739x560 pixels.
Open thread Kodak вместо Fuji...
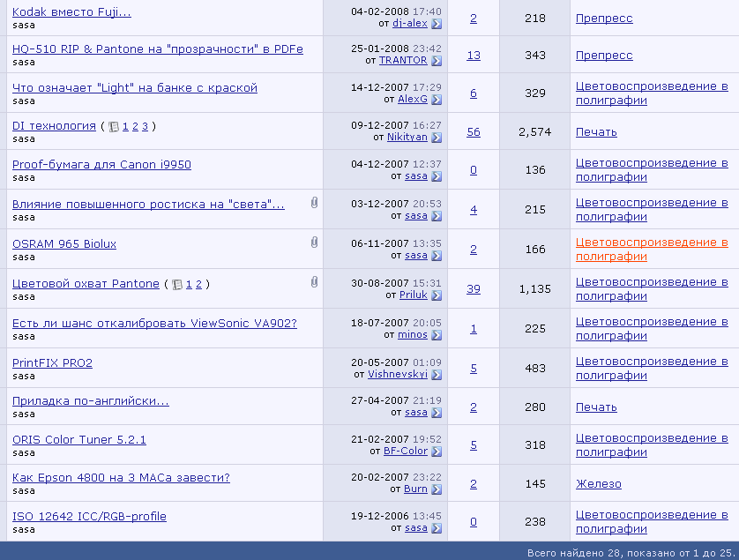click(71, 12)
